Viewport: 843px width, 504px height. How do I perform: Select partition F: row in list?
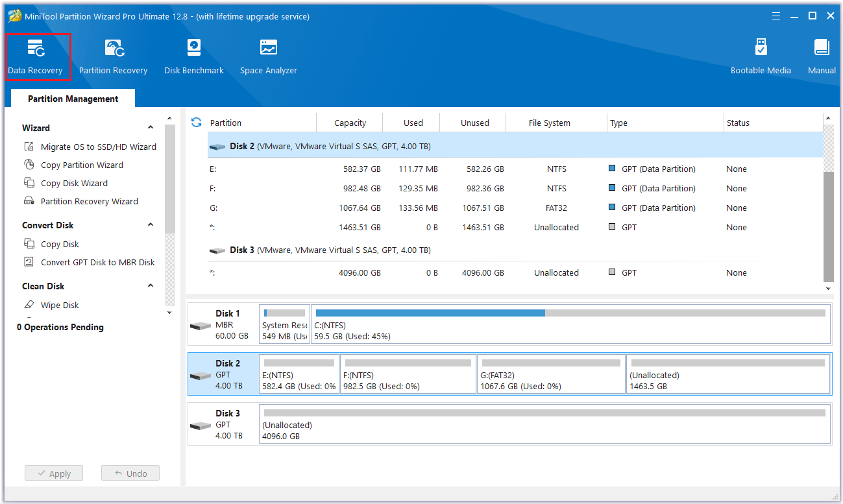pyautogui.click(x=515, y=188)
